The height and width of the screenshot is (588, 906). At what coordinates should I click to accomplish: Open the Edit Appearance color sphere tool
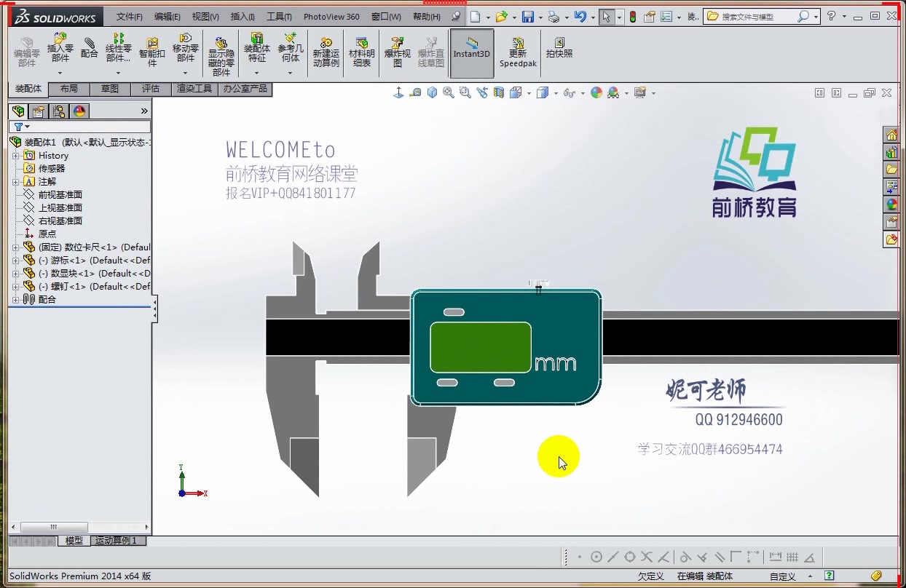(596, 92)
